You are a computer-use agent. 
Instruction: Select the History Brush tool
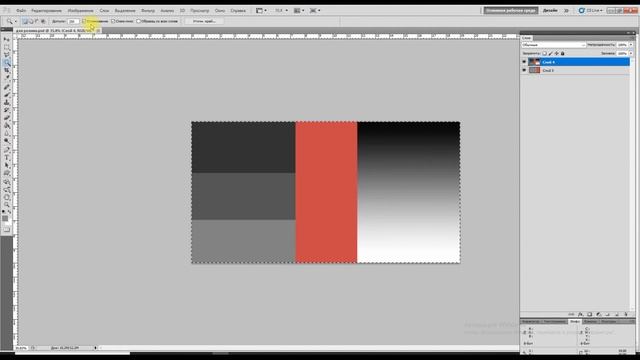(x=7, y=110)
